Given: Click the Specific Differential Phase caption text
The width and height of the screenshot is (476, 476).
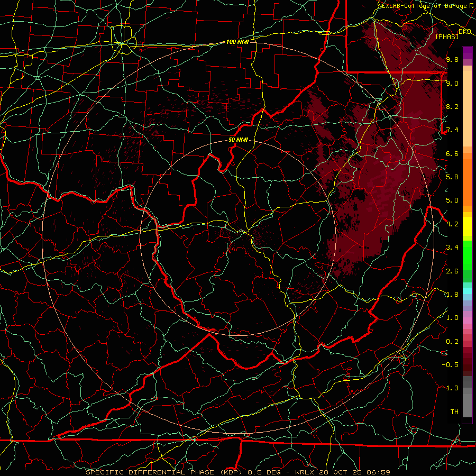Looking at the screenshot, I should click(x=162, y=472).
